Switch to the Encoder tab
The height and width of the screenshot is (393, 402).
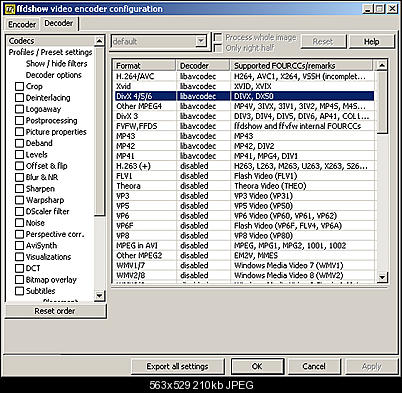(x=22, y=24)
